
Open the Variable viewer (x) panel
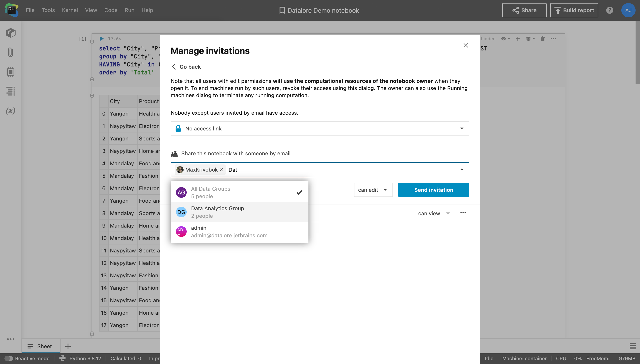click(10, 110)
